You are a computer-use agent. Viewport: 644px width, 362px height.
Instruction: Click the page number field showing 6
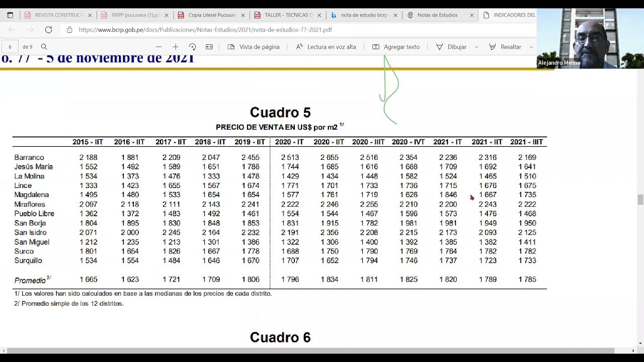(10, 47)
